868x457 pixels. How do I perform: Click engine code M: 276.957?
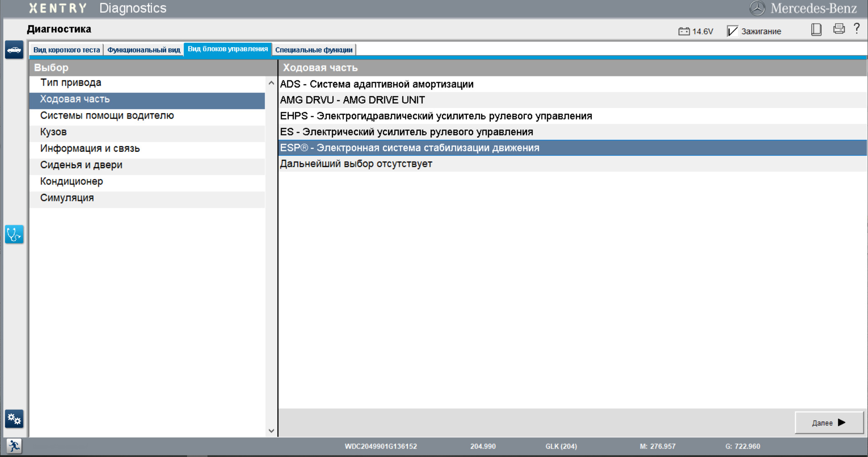(658, 447)
